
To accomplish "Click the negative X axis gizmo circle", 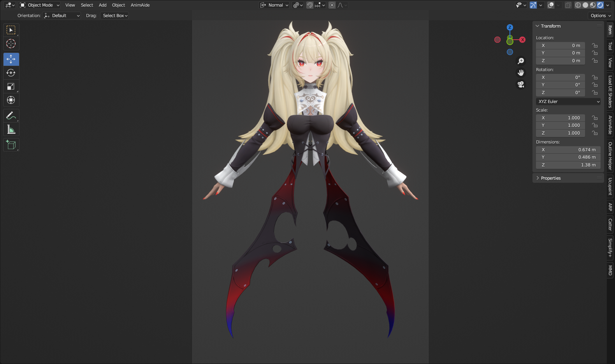I will click(x=497, y=40).
